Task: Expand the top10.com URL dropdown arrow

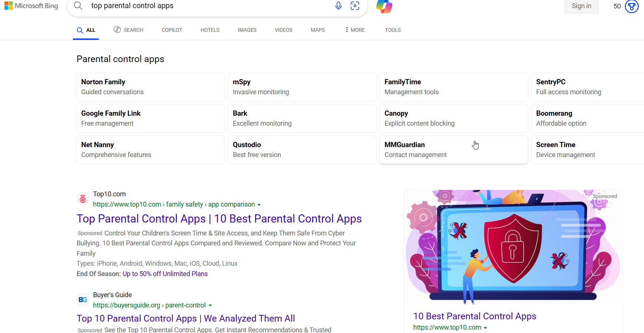Action: [x=259, y=205]
